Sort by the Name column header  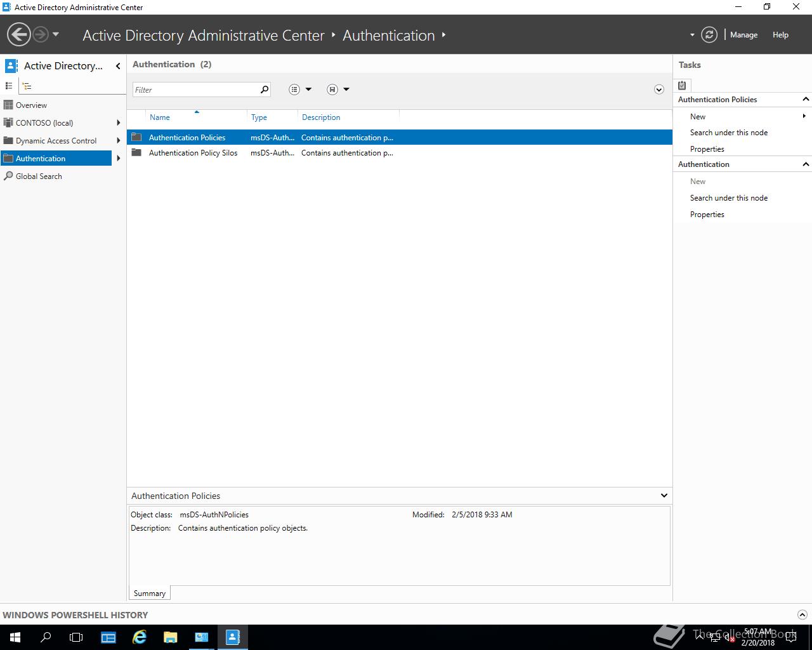(197, 117)
